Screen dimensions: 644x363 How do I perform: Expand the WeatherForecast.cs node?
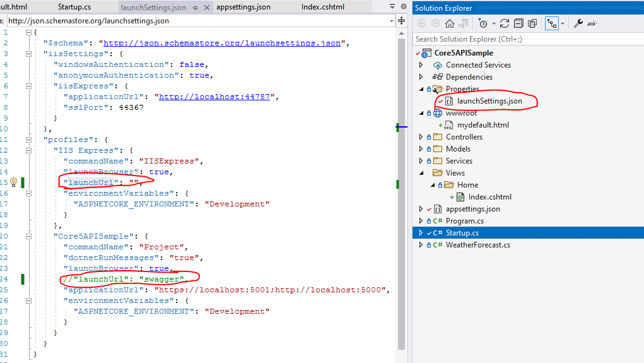(x=421, y=245)
